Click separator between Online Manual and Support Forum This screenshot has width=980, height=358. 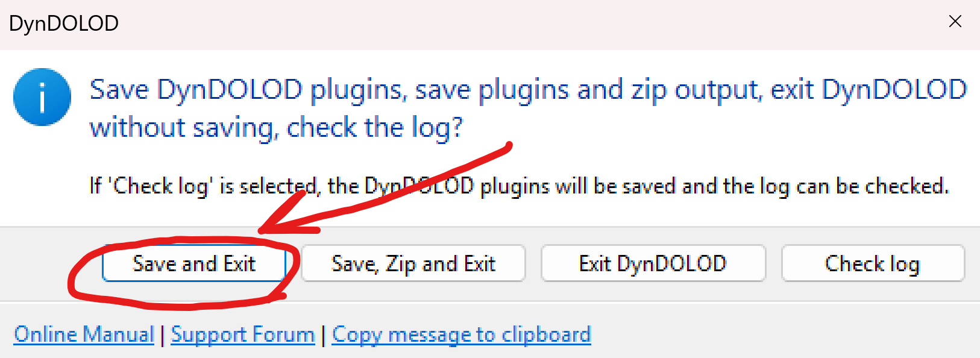coord(163,335)
